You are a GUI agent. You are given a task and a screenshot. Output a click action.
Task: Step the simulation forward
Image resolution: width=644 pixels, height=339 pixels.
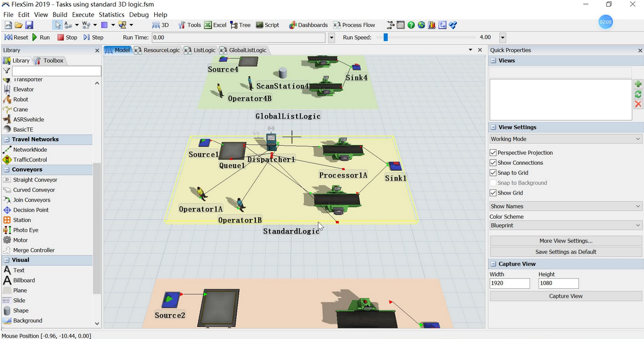94,37
